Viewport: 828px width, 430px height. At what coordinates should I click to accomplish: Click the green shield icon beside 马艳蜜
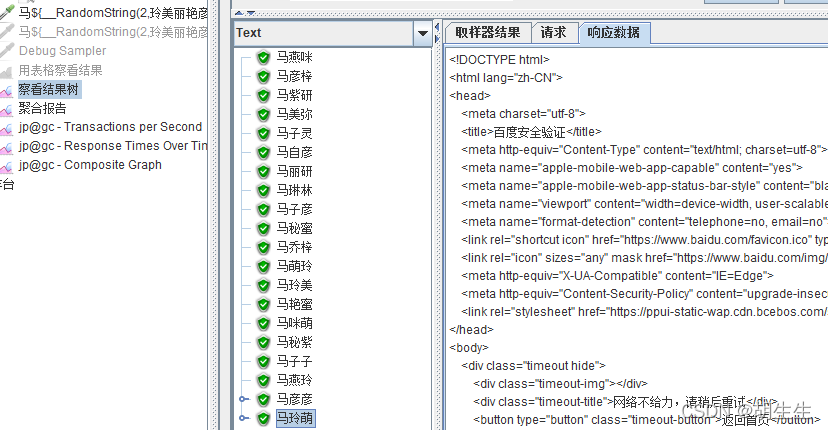tap(264, 304)
